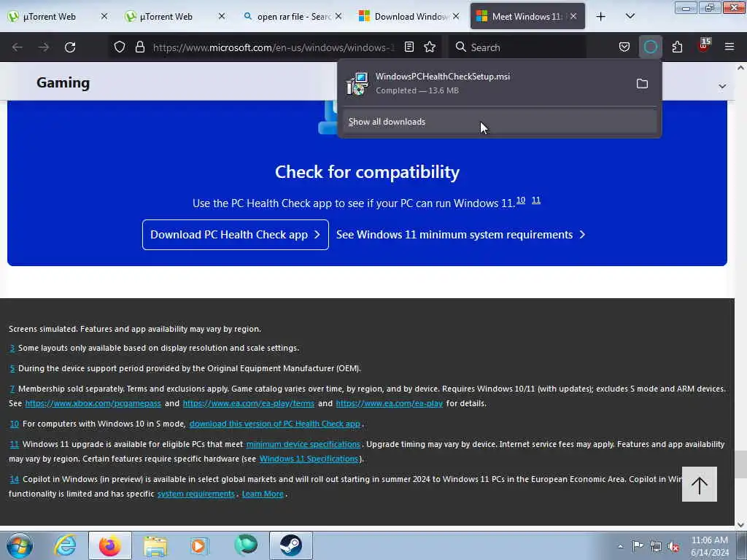
Task: Open ea.com/ea-play/terms link
Action: (248, 403)
